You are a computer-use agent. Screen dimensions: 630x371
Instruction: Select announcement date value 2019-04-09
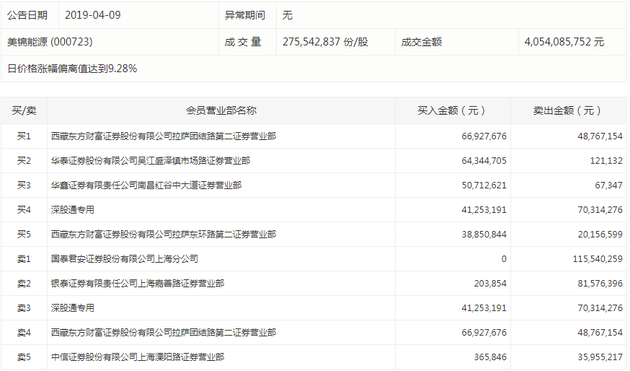93,15
